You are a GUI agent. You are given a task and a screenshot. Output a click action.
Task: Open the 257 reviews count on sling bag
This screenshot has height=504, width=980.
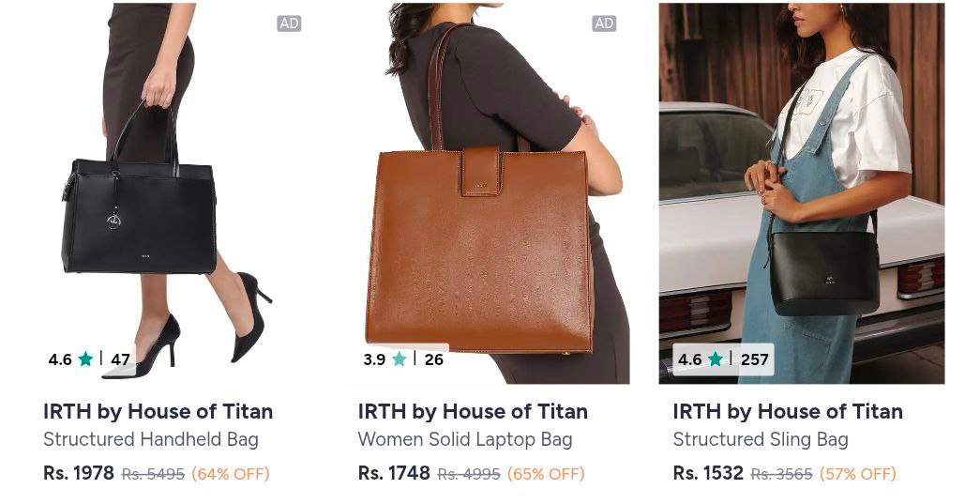(x=754, y=359)
